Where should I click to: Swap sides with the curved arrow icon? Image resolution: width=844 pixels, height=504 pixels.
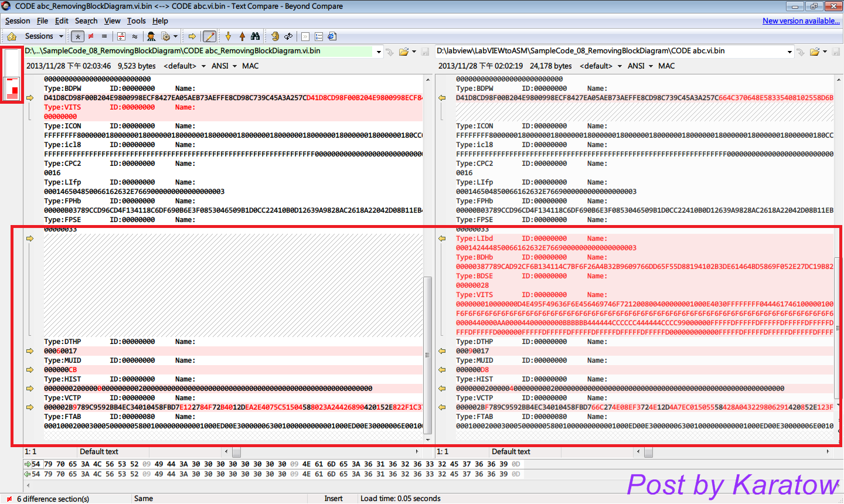(x=288, y=36)
